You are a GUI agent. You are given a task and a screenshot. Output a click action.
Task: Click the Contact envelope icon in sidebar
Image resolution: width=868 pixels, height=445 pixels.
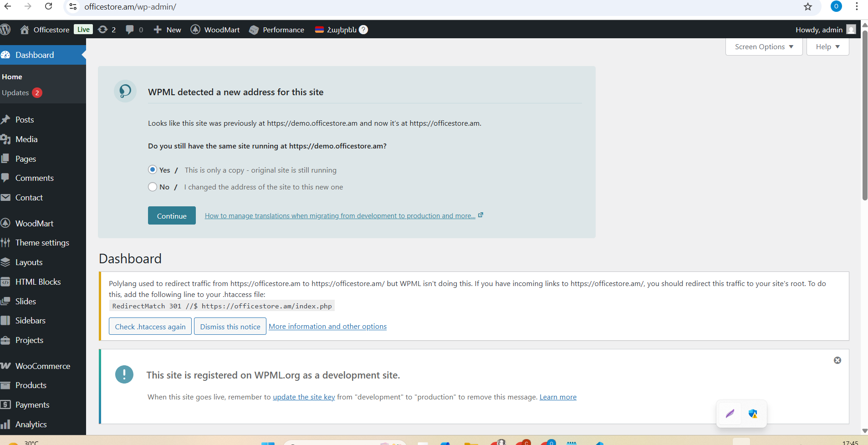coord(5,197)
